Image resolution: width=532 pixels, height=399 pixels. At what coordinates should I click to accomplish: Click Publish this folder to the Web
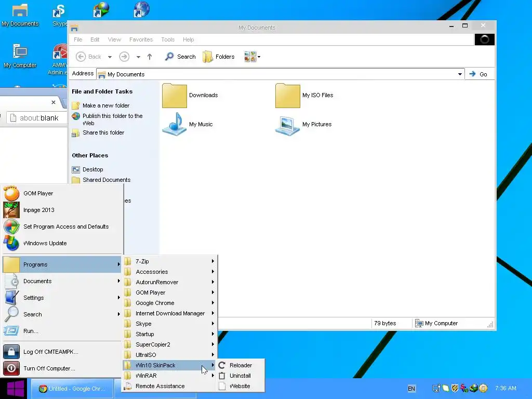tap(112, 119)
